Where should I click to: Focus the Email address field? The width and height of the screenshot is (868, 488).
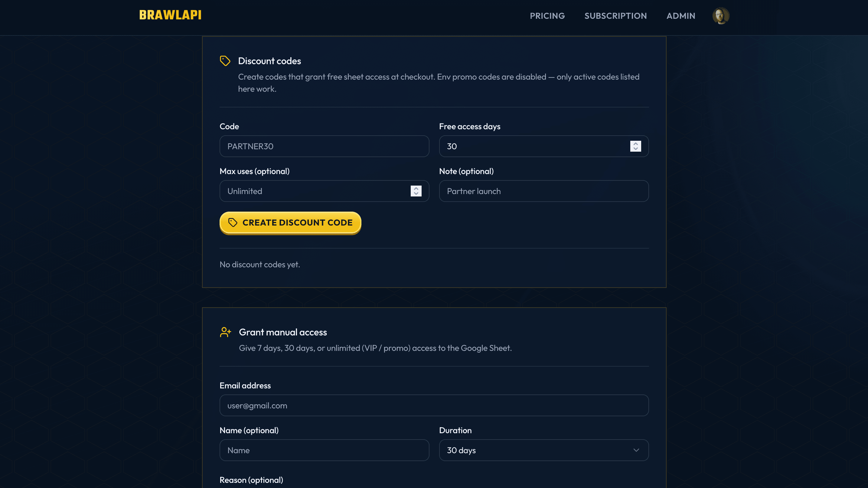[434, 406]
